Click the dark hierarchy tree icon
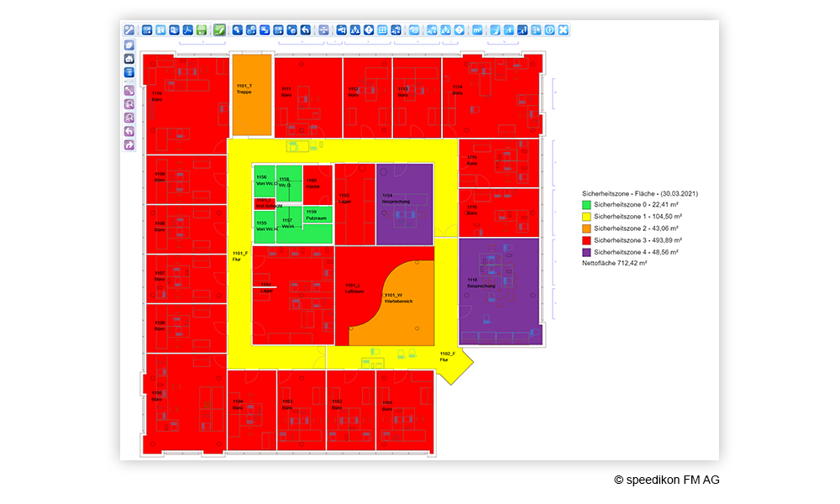840x504 pixels. pyautogui.click(x=355, y=30)
